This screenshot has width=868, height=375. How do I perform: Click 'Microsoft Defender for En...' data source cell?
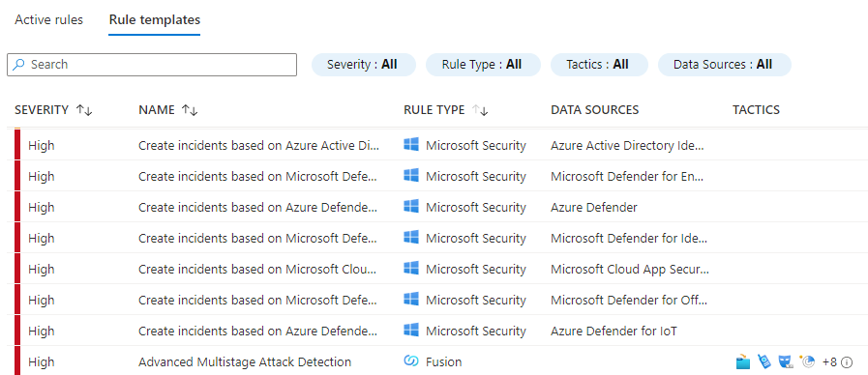click(627, 177)
